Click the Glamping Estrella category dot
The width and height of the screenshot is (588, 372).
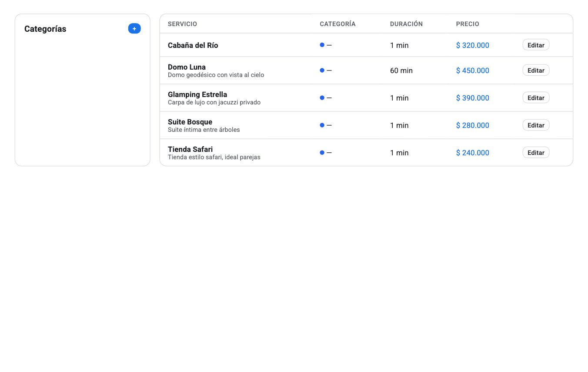coord(322,98)
